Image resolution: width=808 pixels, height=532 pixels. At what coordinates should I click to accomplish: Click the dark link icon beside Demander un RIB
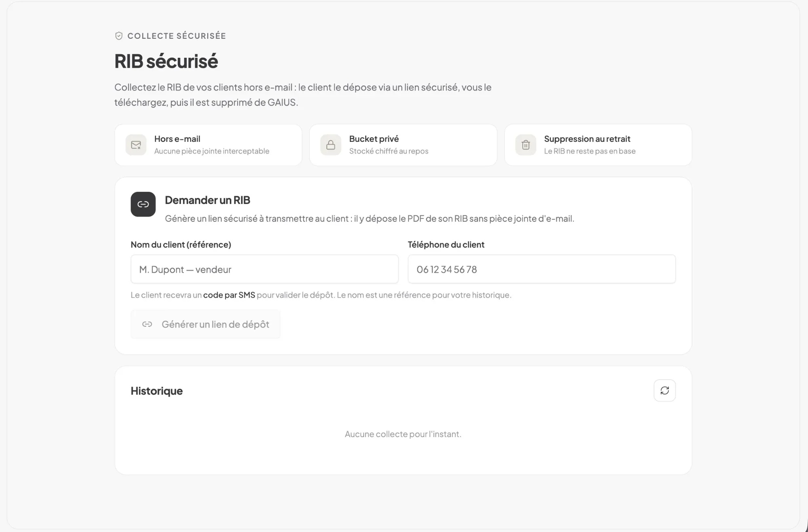coord(143,204)
